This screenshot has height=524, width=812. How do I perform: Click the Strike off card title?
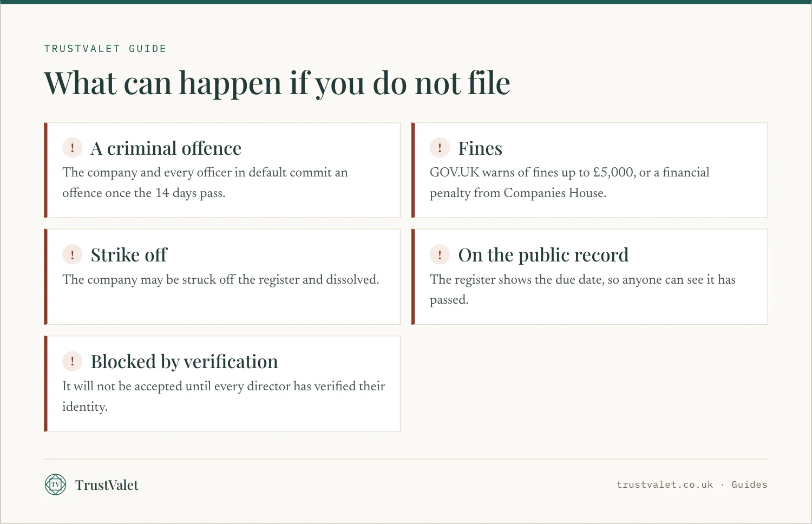tap(129, 255)
